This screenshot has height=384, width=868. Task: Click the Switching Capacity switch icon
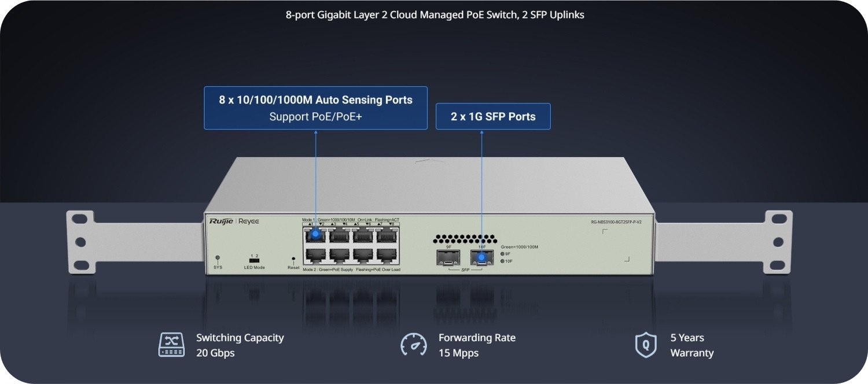171,345
